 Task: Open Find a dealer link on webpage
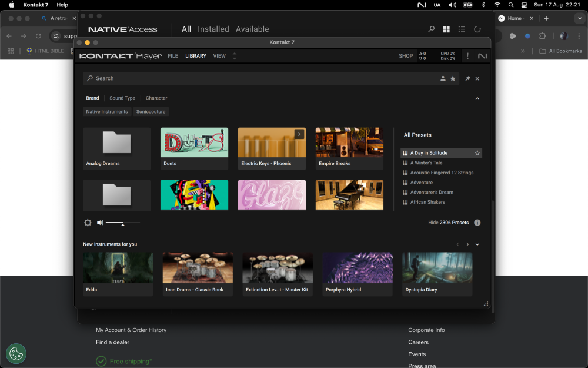pyautogui.click(x=112, y=342)
